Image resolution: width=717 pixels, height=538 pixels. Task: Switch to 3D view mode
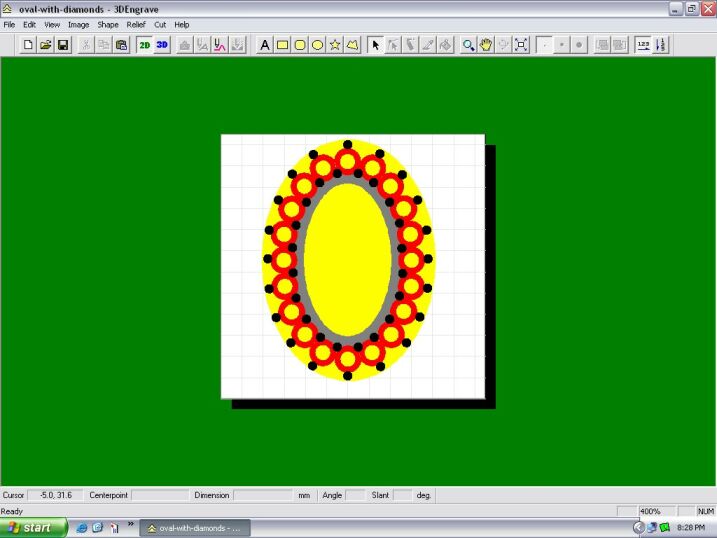(x=162, y=45)
